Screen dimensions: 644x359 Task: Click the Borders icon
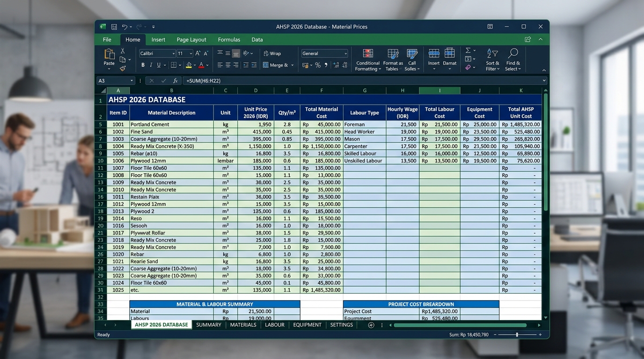[173, 65]
